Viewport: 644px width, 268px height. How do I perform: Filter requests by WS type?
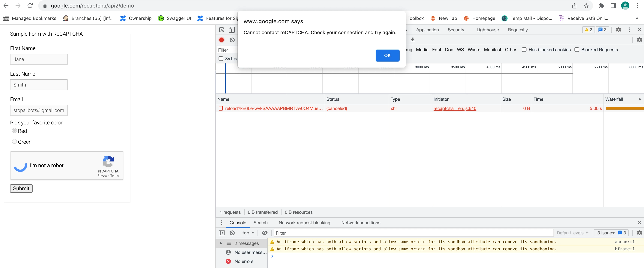pyautogui.click(x=460, y=50)
